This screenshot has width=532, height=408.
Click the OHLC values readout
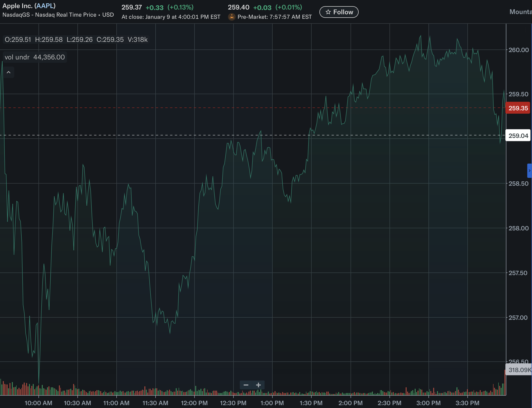(76, 39)
